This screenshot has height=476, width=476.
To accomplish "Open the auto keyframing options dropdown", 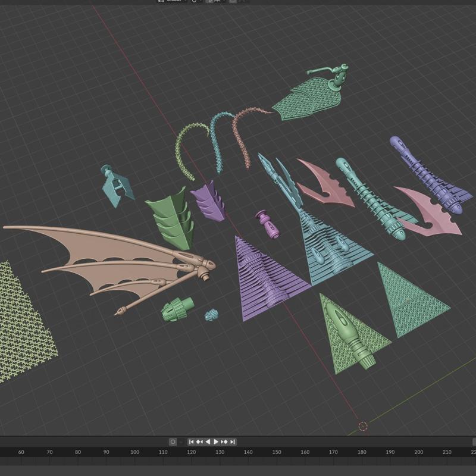I will click(180, 441).
